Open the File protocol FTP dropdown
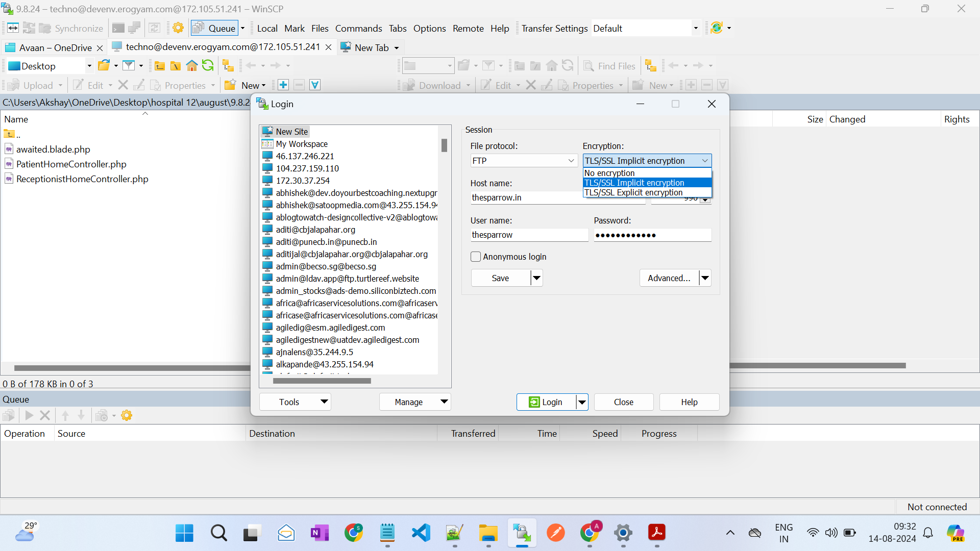The width and height of the screenshot is (980, 551). [524, 161]
